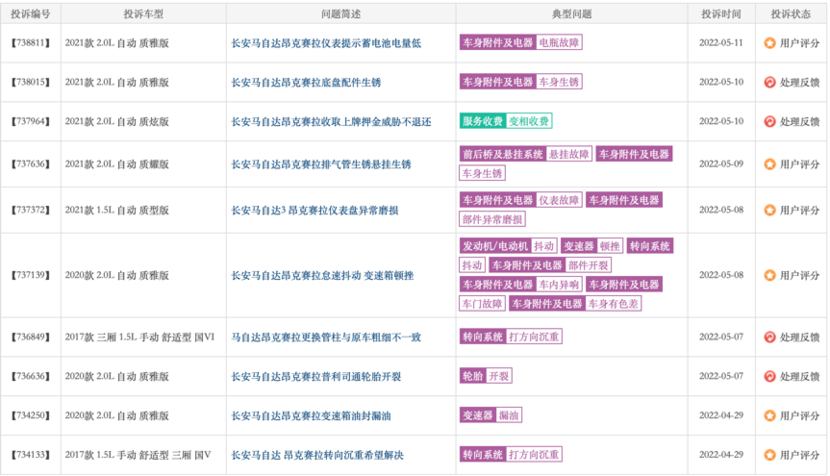Image resolution: width=830 pixels, height=476 pixels.
Task: Click the 部件异常磨损 tag
Action: click(492, 219)
